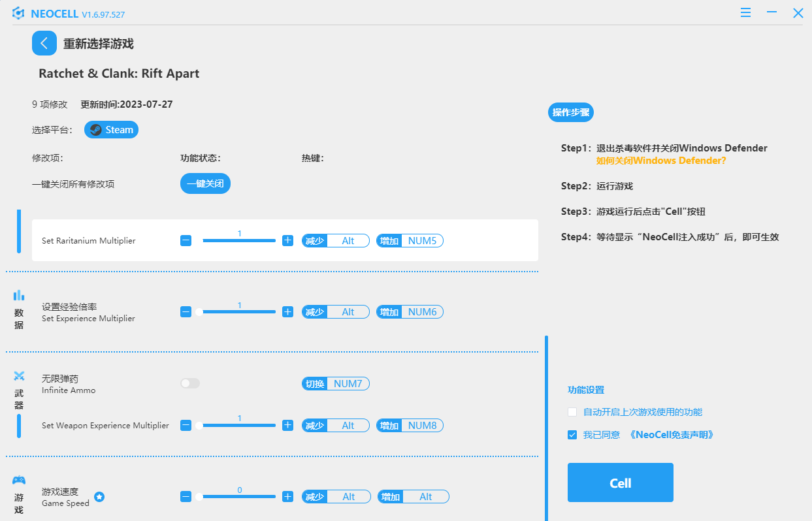Click the Set Weapon Experience Multiplier slider
Screen dimensions: 812x521
[x=235, y=426]
